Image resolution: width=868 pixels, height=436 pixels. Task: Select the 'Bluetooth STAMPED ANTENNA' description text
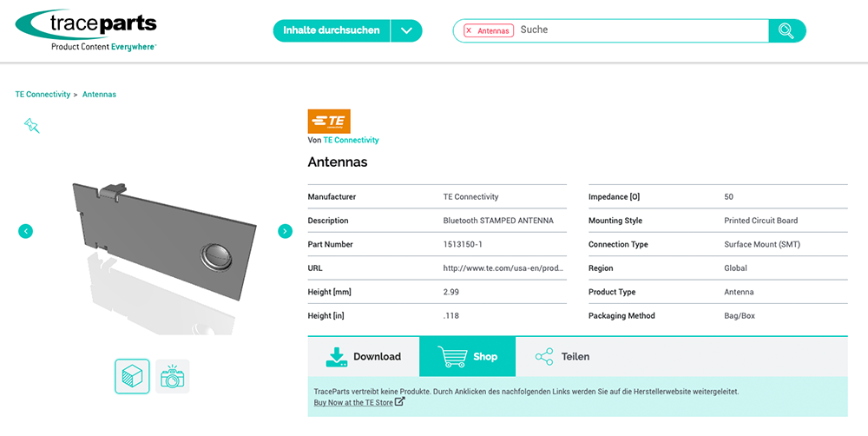click(x=498, y=221)
